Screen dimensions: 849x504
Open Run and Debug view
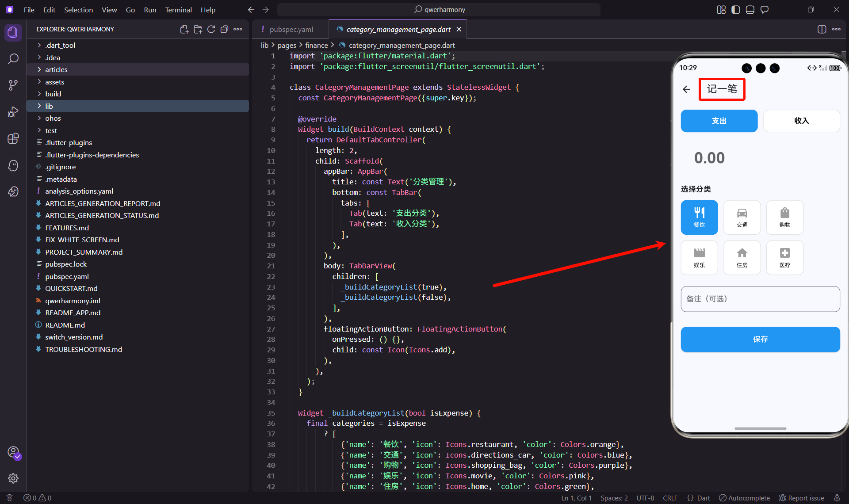pos(13,112)
